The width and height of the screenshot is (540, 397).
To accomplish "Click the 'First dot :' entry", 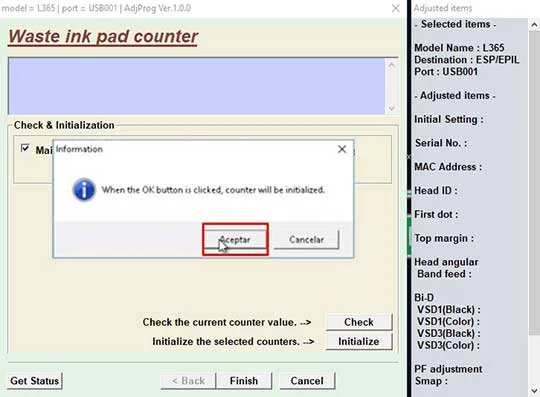I will tap(436, 215).
